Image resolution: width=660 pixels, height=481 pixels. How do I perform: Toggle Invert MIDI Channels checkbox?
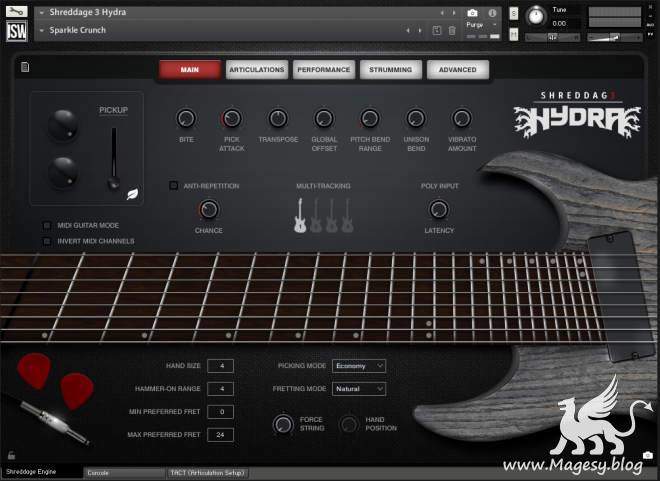click(47, 241)
